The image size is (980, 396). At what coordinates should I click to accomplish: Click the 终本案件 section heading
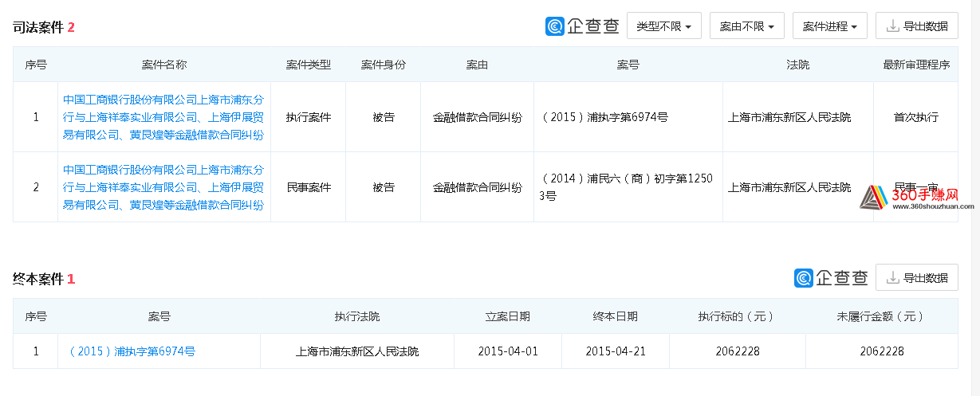tap(38, 279)
